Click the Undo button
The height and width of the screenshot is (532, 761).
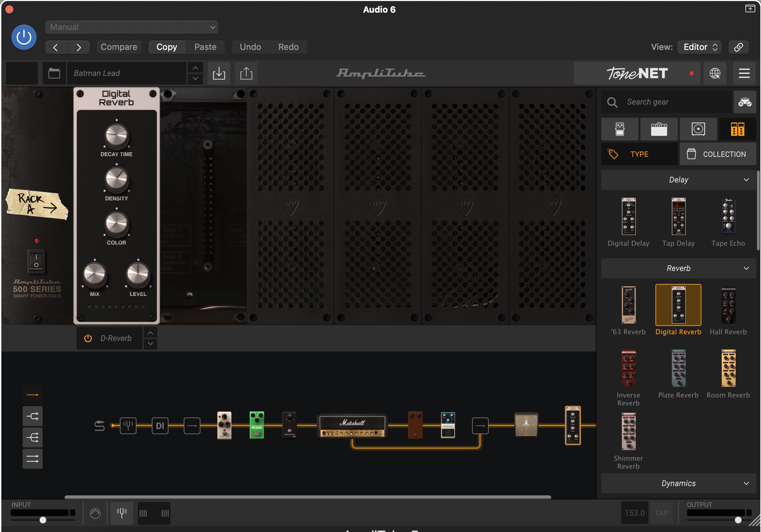click(250, 47)
